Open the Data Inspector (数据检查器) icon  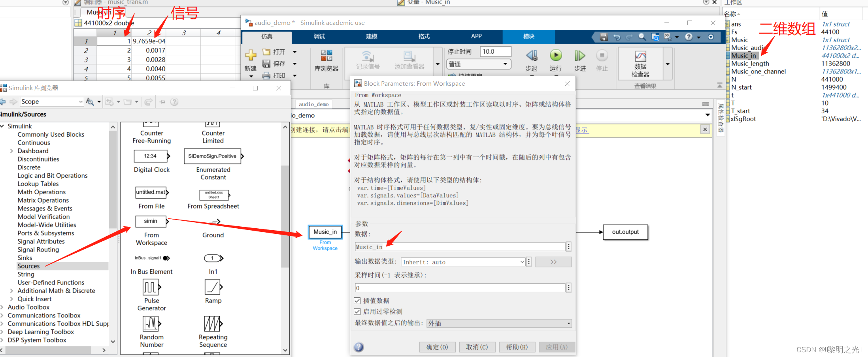[x=640, y=56]
